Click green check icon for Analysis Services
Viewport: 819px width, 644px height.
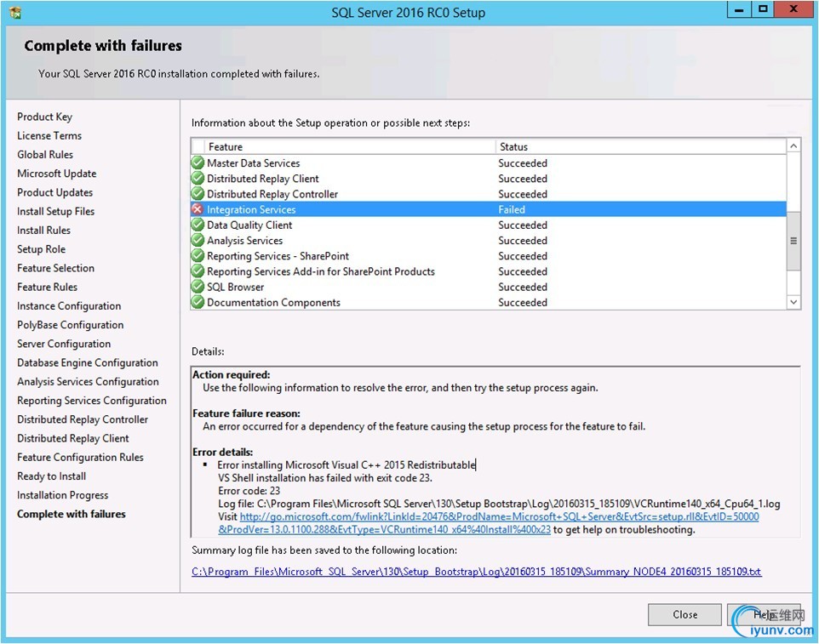[x=198, y=240]
